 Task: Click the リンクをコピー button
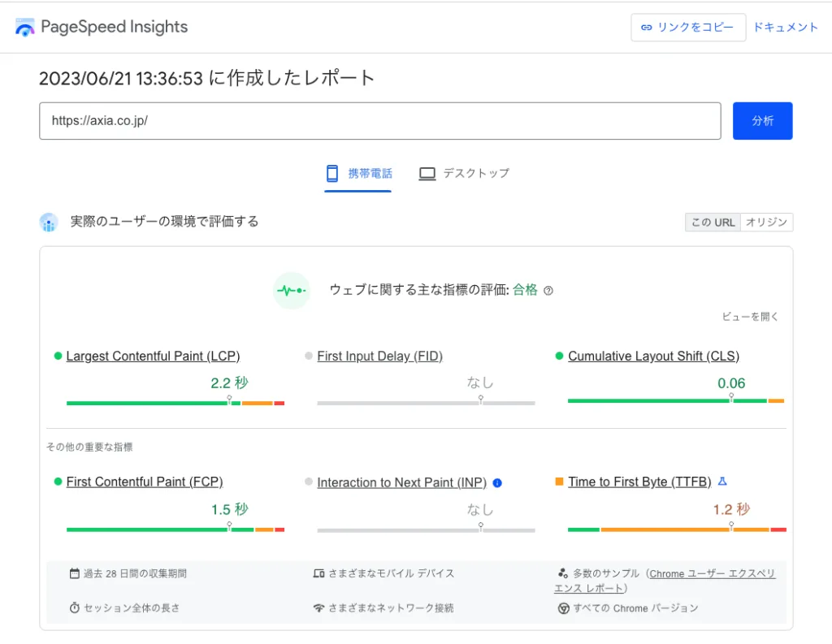point(688,28)
